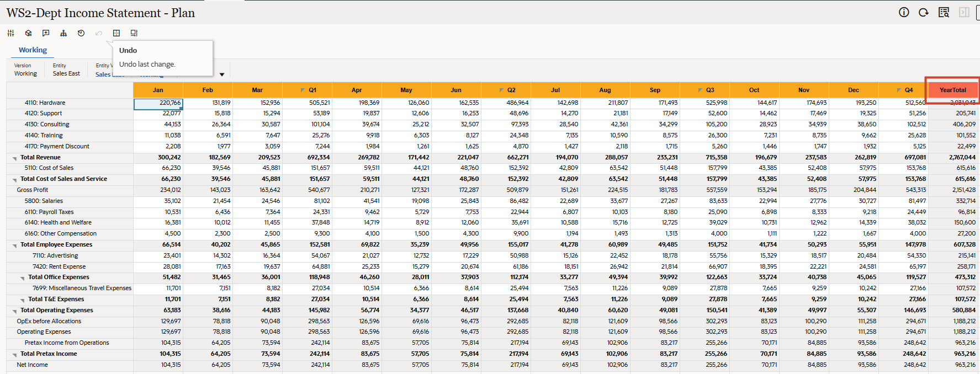The height and width of the screenshot is (374, 980).
Task: Open the form information icon
Action: pyautogui.click(x=904, y=12)
